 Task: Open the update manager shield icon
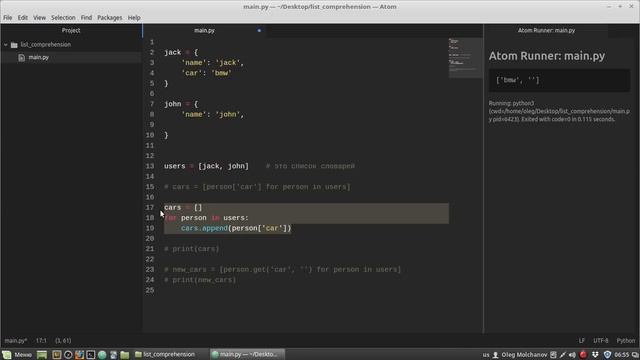click(607, 355)
